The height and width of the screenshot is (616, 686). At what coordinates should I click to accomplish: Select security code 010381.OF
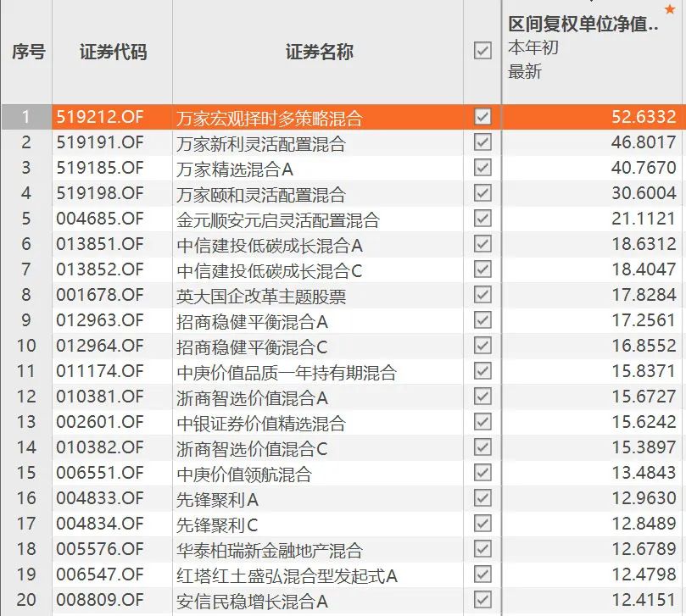[100, 396]
